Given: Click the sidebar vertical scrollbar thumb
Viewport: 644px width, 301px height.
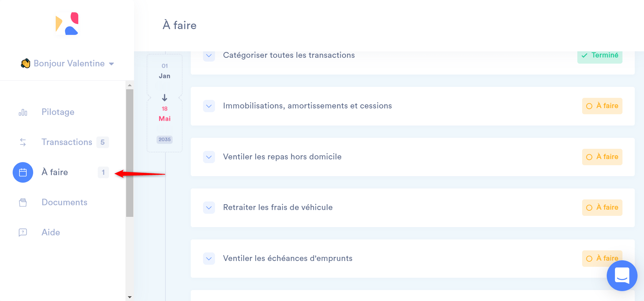Looking at the screenshot, I should (x=130, y=153).
